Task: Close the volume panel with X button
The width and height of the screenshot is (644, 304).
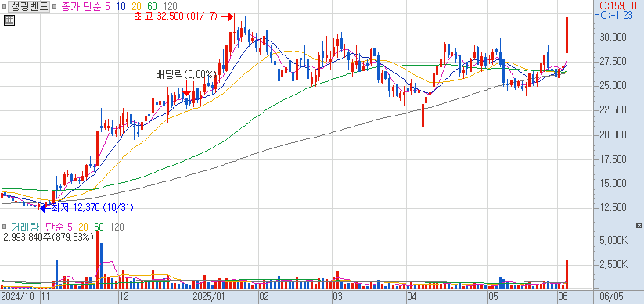Action: (x=639, y=226)
